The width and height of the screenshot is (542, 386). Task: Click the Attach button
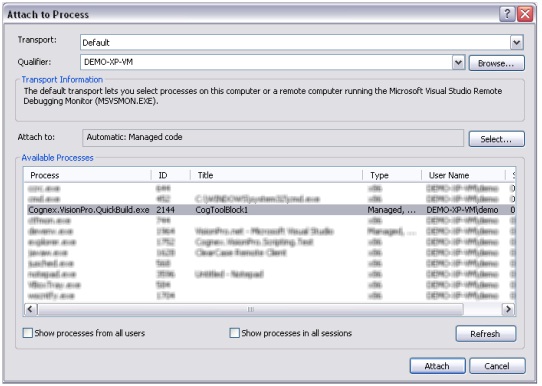click(x=437, y=366)
